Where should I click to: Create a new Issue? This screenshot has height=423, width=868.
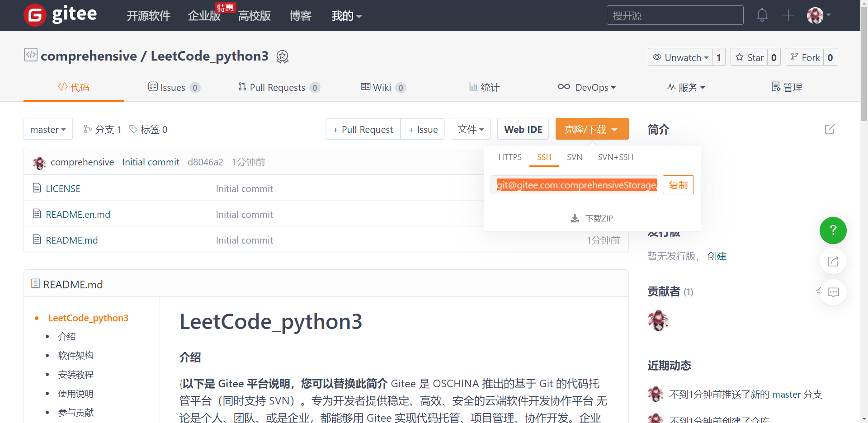tap(423, 129)
